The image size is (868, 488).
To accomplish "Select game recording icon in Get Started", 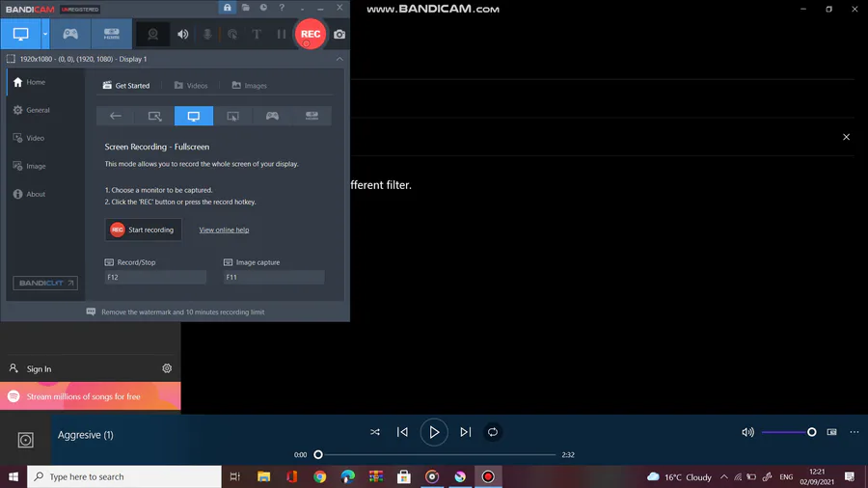I will pos(272,116).
